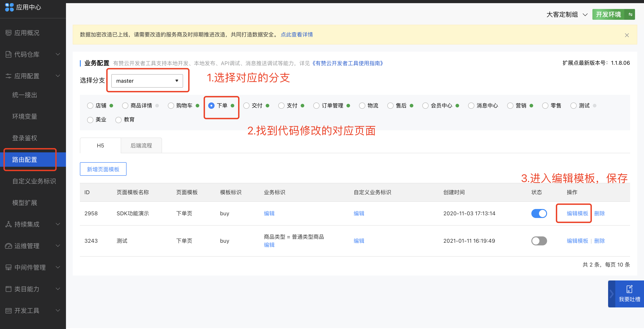Click 编辑模板 for template 3243
The width and height of the screenshot is (644, 329).
point(577,241)
